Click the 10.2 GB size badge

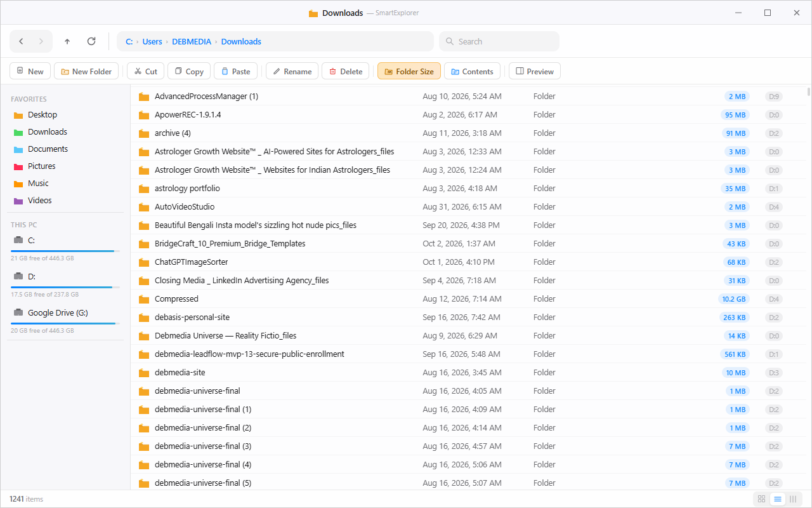coord(733,299)
